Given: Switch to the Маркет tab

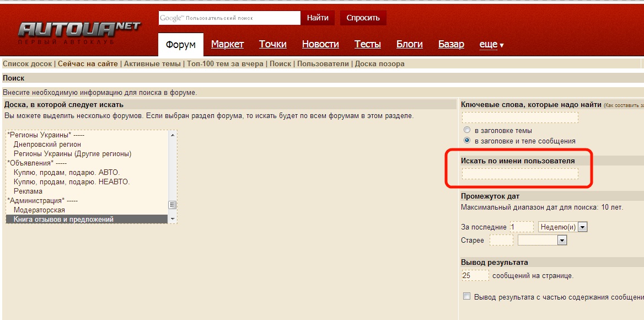Looking at the screenshot, I should click(227, 44).
